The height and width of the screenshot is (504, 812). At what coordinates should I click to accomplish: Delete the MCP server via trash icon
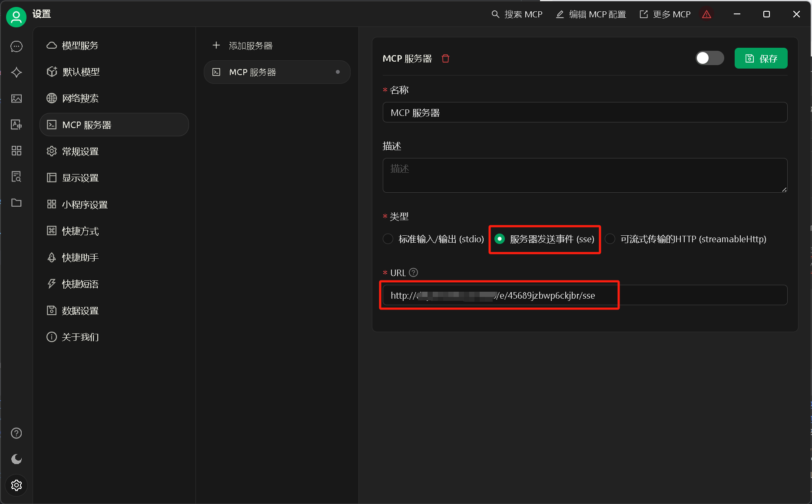[x=445, y=59]
